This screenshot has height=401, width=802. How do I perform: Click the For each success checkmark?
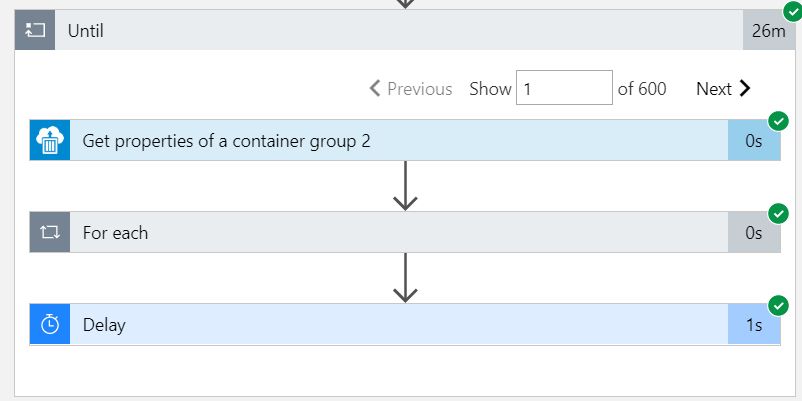[778, 213]
